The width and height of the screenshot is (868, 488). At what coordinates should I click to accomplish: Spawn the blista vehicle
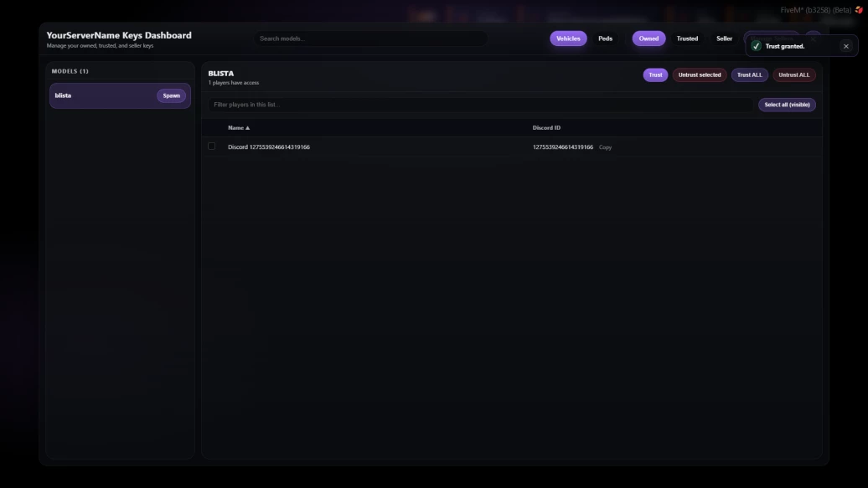click(171, 95)
